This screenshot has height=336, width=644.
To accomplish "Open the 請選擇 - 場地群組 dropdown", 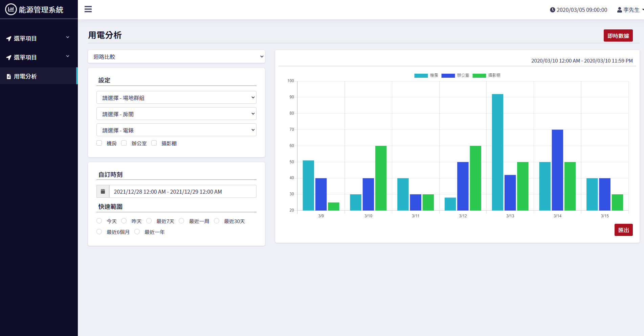I will pyautogui.click(x=176, y=98).
